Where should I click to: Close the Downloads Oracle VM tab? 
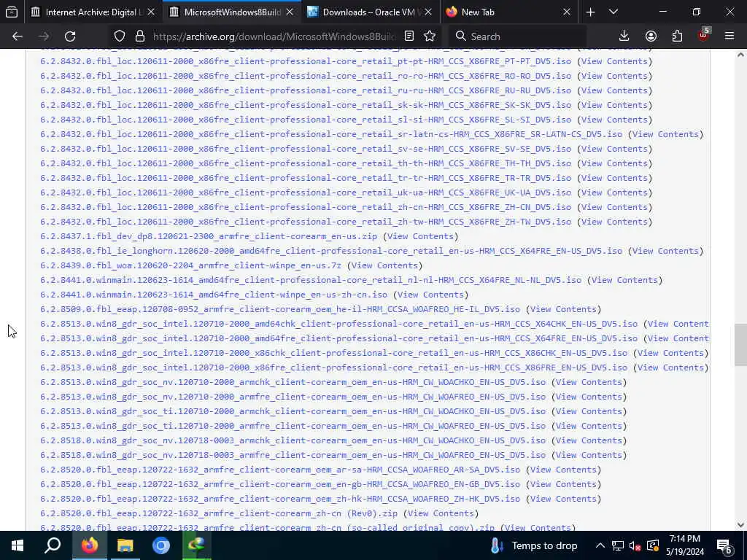click(x=428, y=12)
